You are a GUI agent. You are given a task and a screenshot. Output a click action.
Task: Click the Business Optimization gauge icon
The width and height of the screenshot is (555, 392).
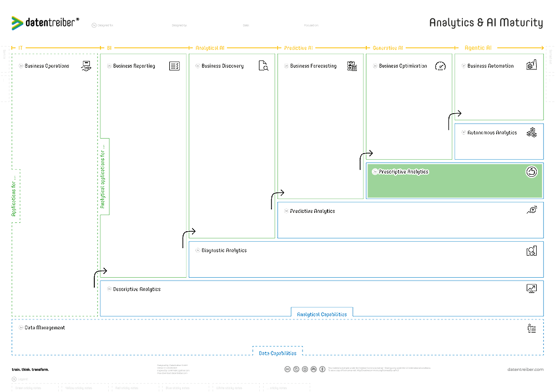click(x=440, y=66)
